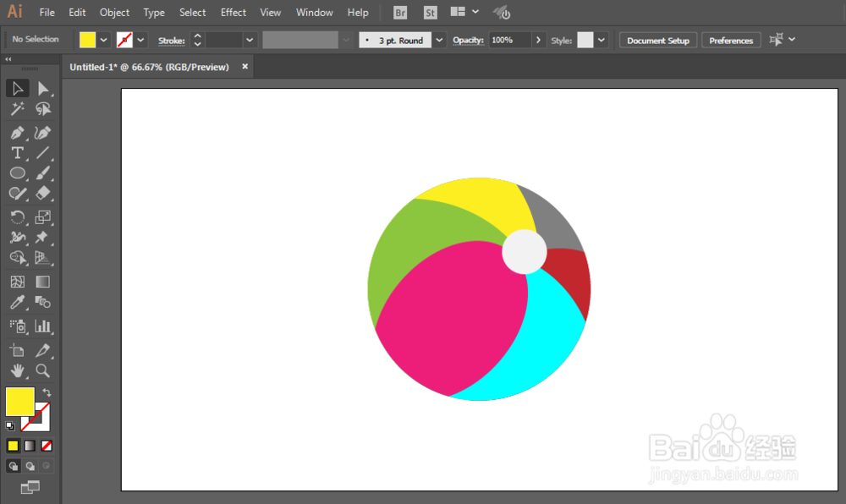Adjust the stroke weight stepper arrows
The image size is (846, 504).
click(x=197, y=40)
